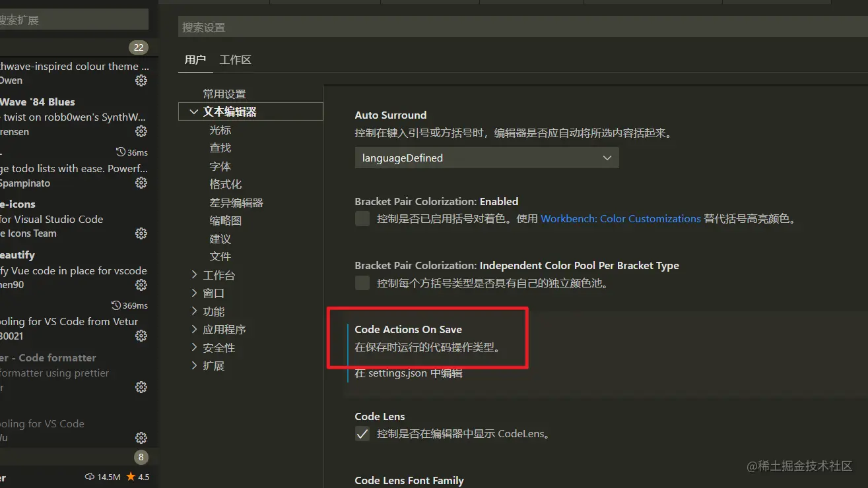Click the 36ms activation time icon
The height and width of the screenshot is (488, 868).
[x=120, y=152]
